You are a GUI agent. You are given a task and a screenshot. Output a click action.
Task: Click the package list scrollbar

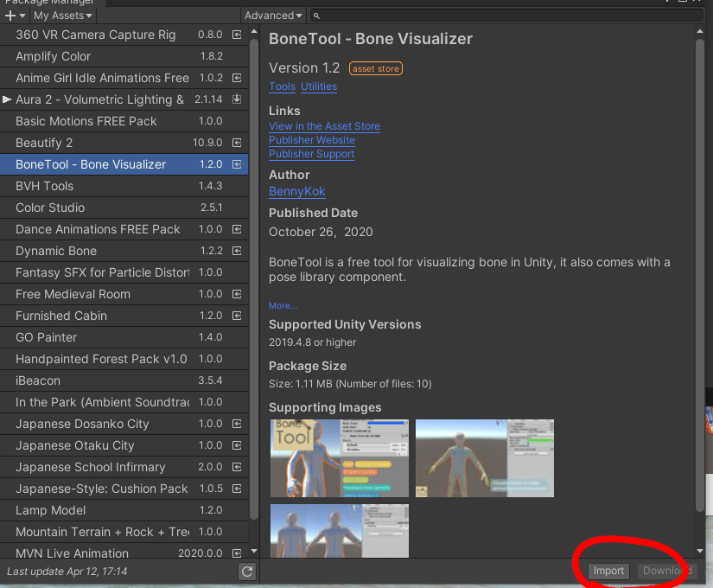(254, 279)
